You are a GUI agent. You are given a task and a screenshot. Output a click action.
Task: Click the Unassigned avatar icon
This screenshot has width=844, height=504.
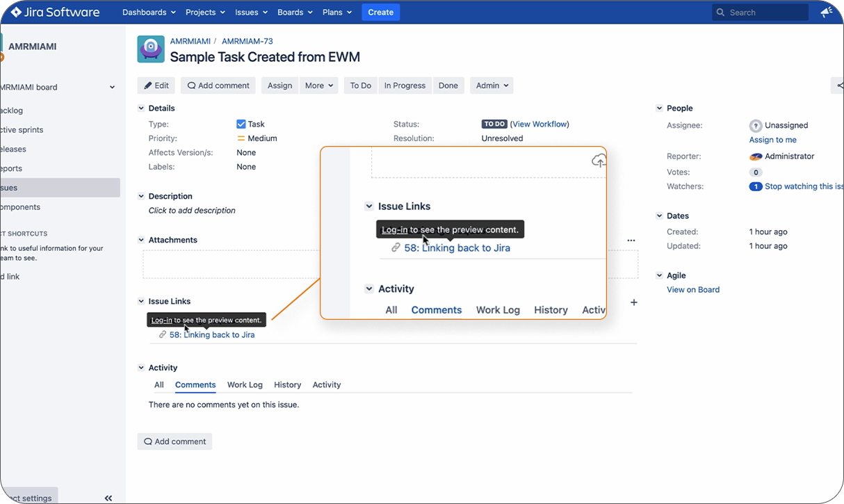756,126
